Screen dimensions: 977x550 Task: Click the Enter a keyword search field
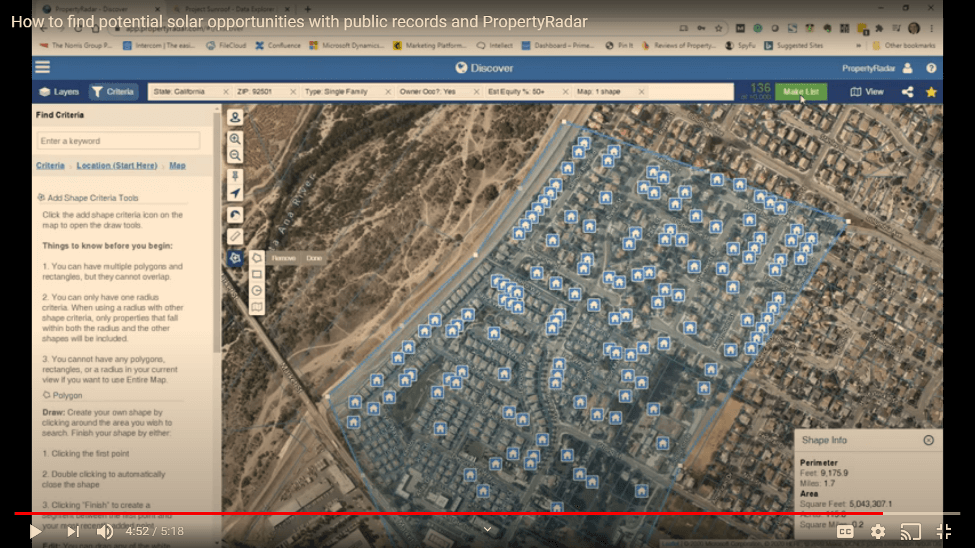[118, 141]
